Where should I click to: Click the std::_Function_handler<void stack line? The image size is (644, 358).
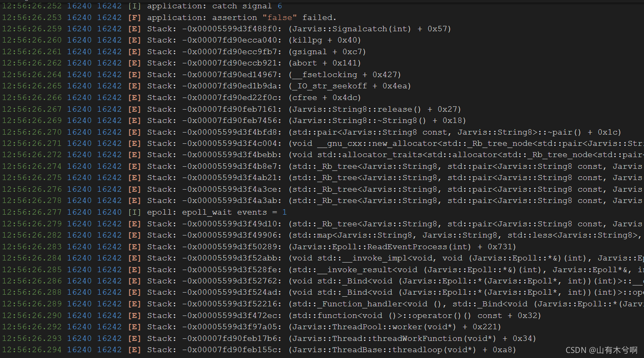(322, 304)
